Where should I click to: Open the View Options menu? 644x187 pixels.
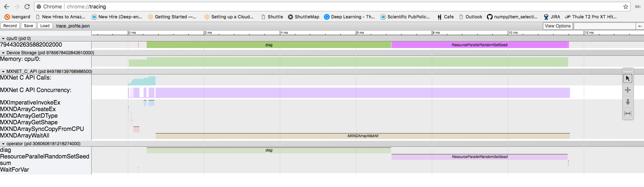558,26
